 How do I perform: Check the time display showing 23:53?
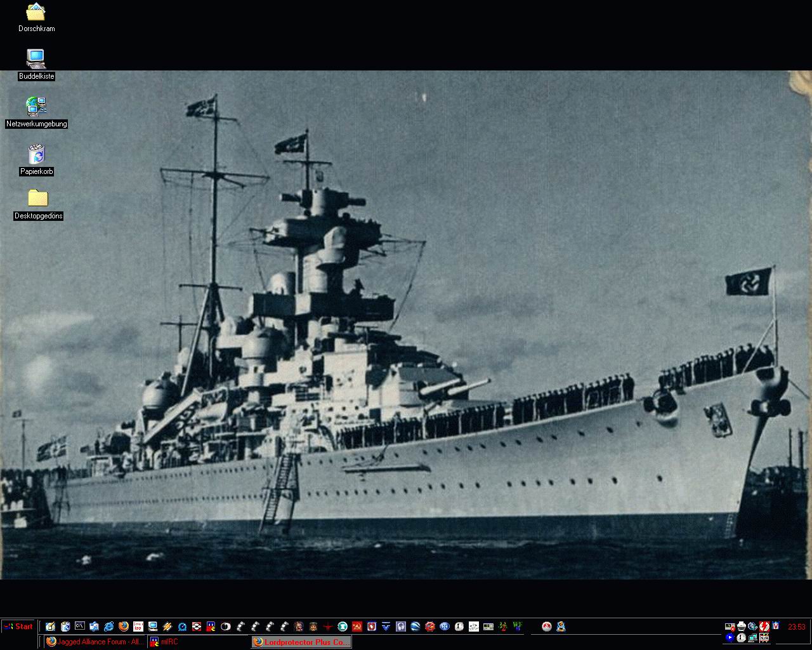click(796, 627)
